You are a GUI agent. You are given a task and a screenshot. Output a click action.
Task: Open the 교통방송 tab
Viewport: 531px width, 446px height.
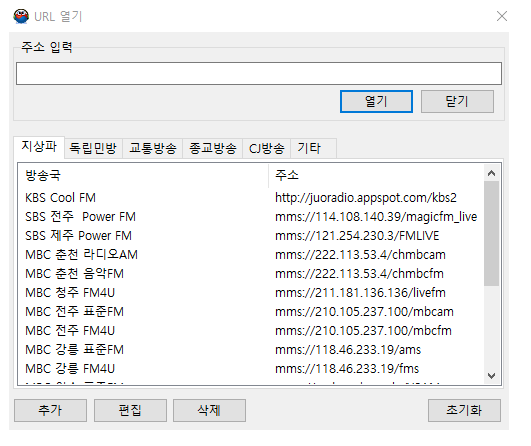(153, 148)
